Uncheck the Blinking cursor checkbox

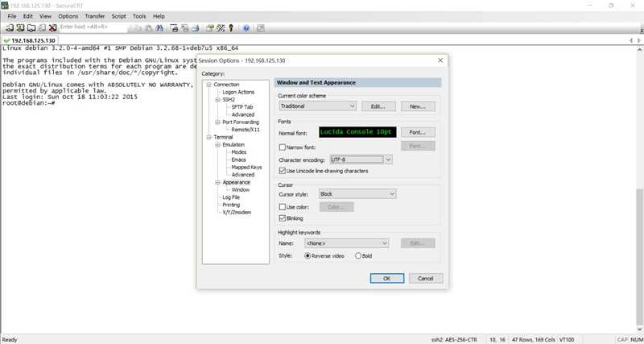pos(283,218)
